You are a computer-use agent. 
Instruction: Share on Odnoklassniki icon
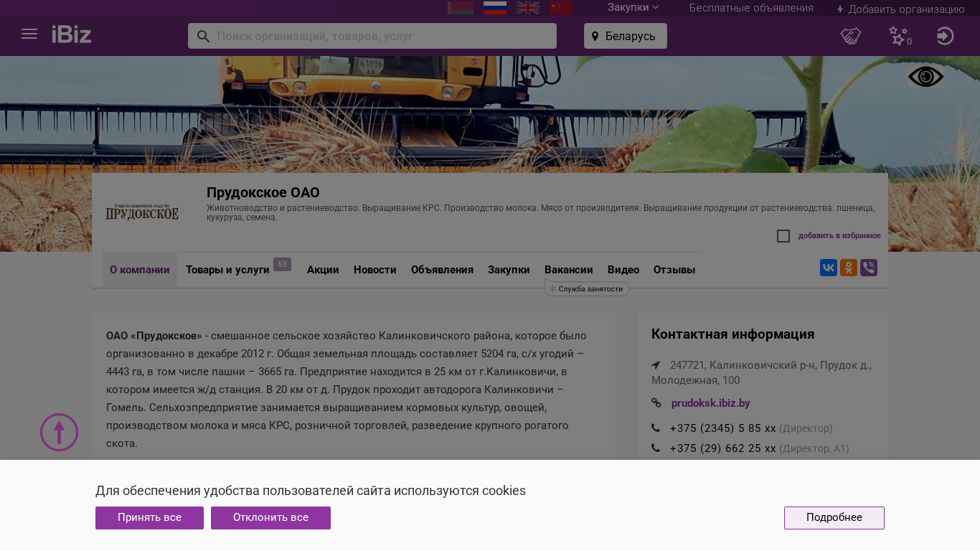(x=849, y=268)
